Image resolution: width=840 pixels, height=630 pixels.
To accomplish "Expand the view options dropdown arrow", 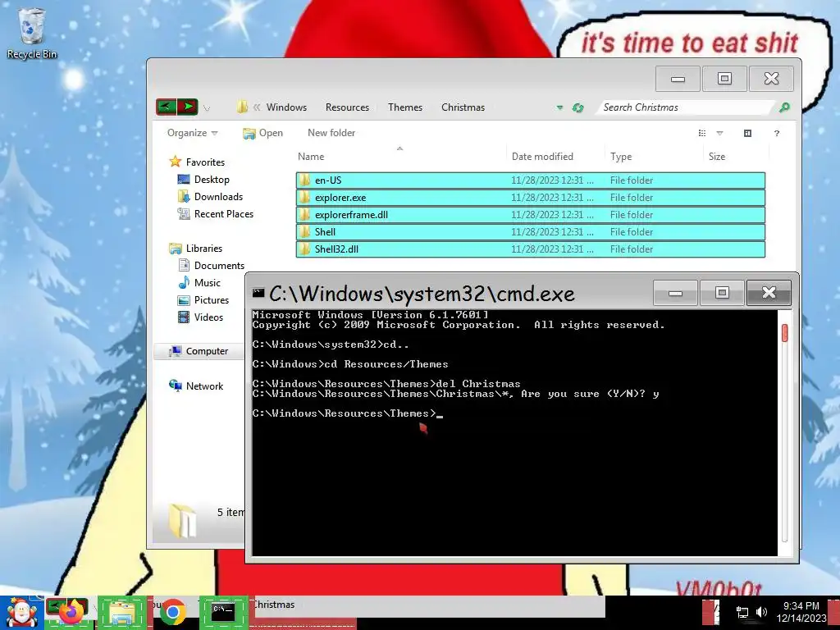I will (x=719, y=133).
